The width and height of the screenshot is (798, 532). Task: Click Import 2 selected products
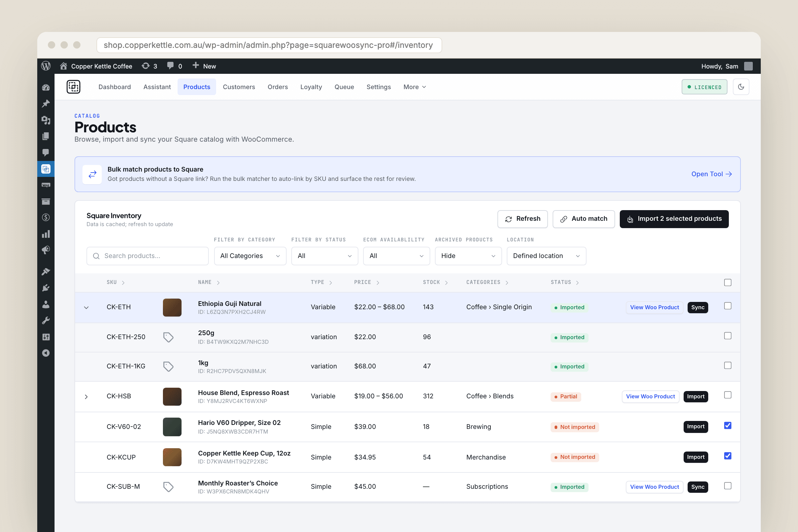coord(674,219)
